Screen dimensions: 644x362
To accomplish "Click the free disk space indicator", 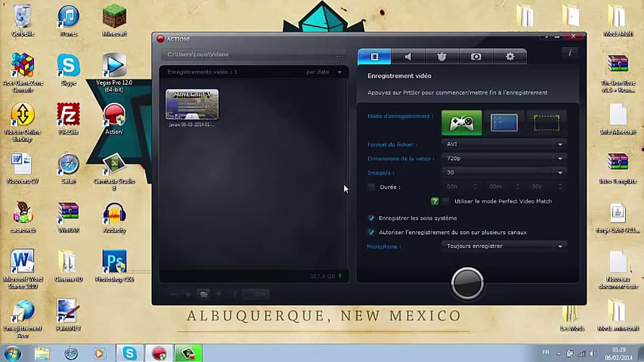I will pos(326,276).
